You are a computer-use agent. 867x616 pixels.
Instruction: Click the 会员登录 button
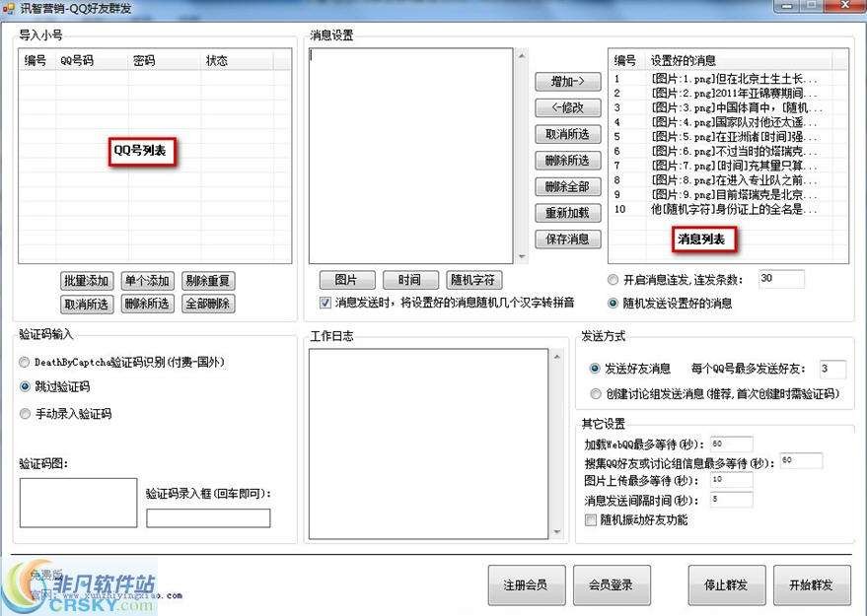[612, 585]
